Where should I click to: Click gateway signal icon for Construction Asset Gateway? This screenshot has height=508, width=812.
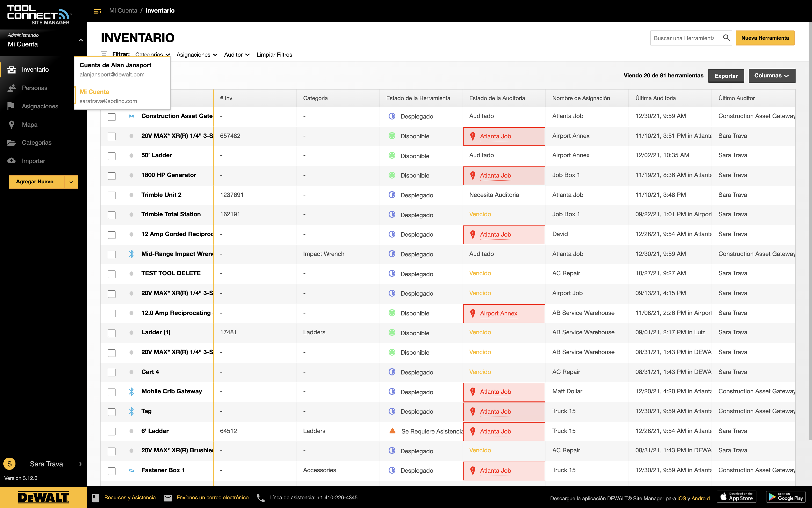[x=131, y=116]
